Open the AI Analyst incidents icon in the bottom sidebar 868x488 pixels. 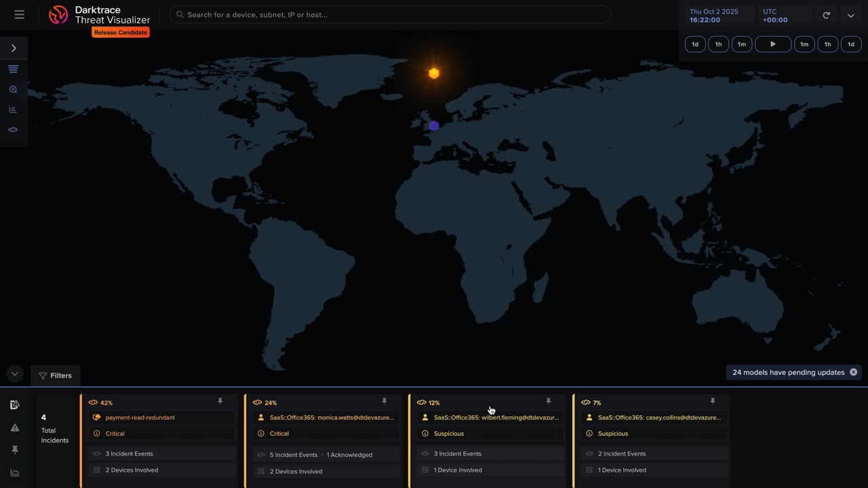coord(15,405)
